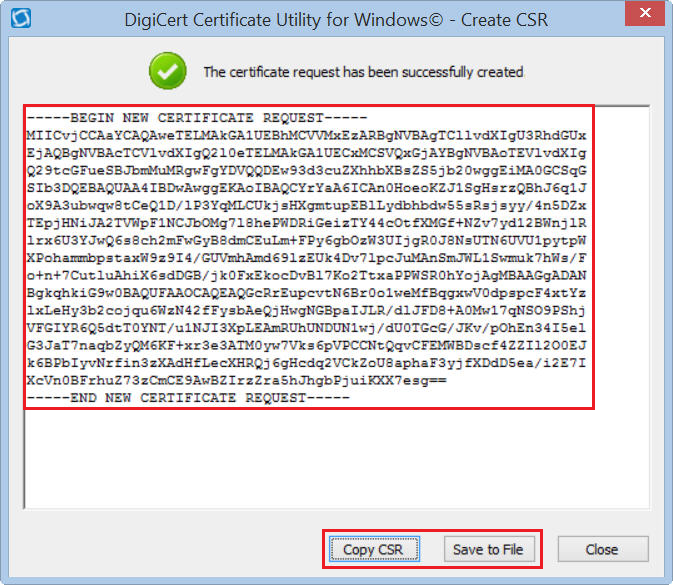This screenshot has width=673, height=585.
Task: Click the last CSR line starting with XcVn0BFrhuZ73zCmCE9
Action: coord(236,380)
